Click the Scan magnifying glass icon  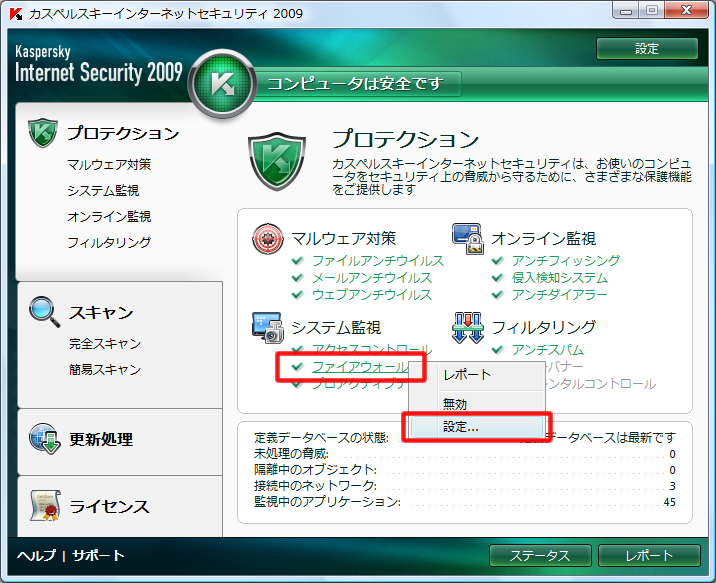pos(43,312)
